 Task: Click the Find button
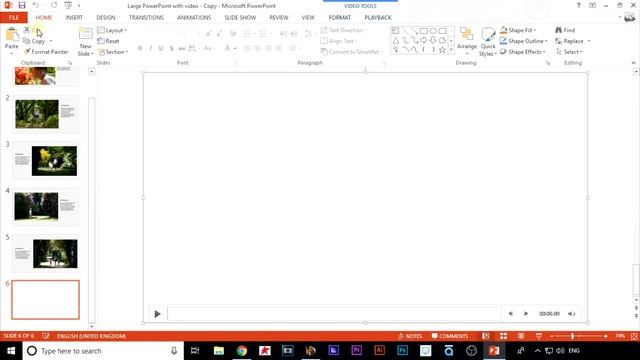click(565, 30)
